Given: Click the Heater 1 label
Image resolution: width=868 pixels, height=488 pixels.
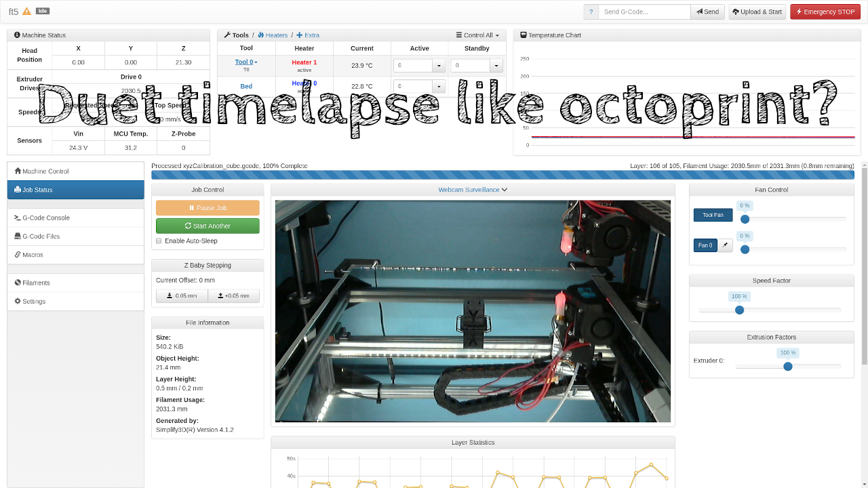Looking at the screenshot, I should 304,62.
